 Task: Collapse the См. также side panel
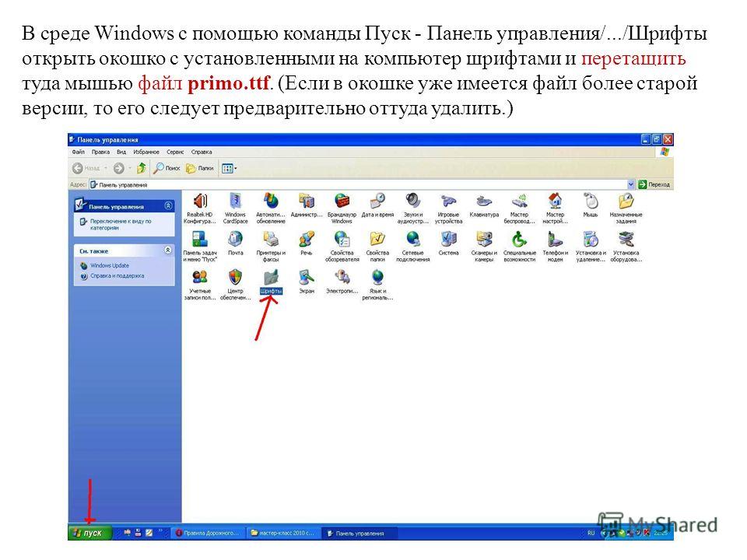pyautogui.click(x=168, y=250)
